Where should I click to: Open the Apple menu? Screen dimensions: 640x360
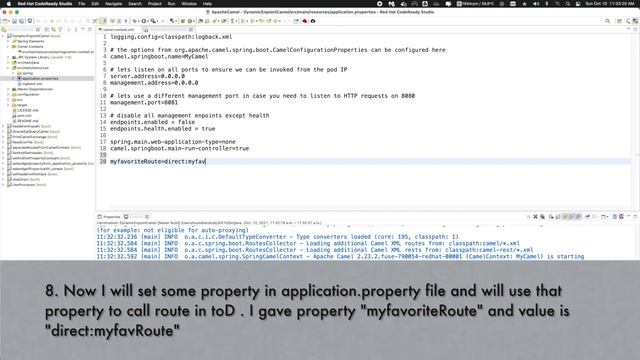click(9, 4)
